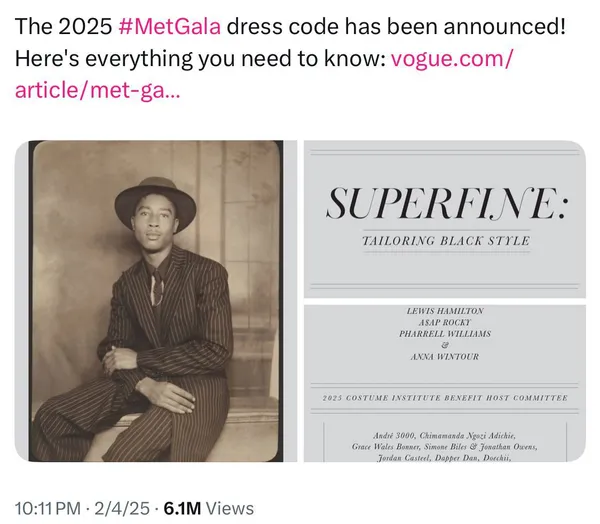Click the Costume Institute Benefit Host Committee heading
600x524 pixels.
tap(445, 398)
